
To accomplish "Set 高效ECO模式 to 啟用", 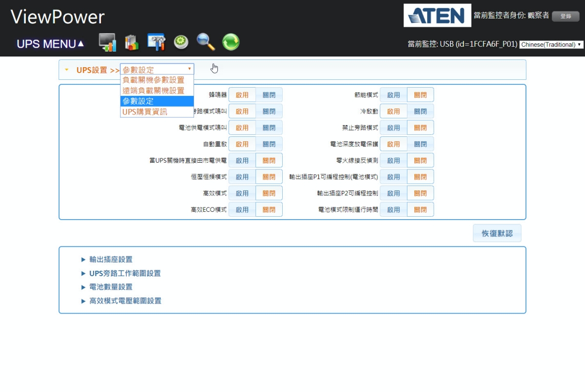I will point(242,210).
